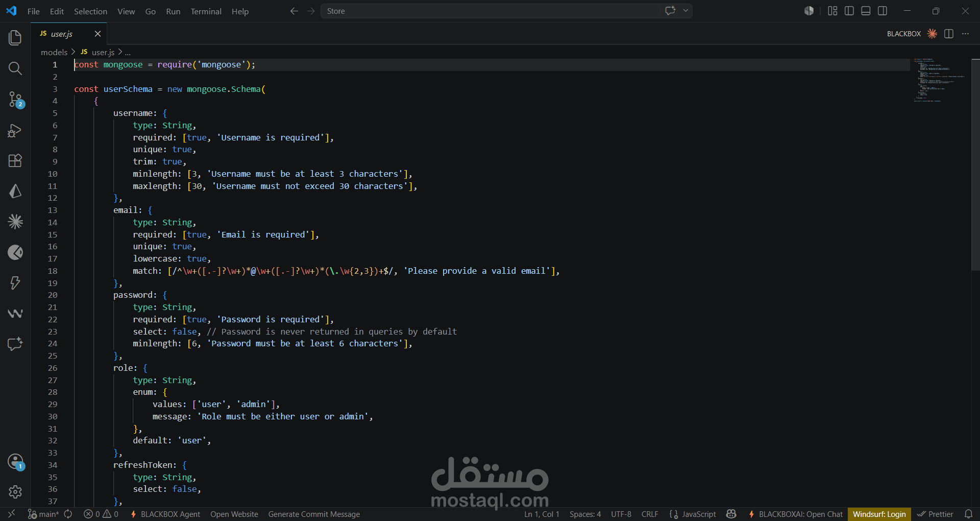Open the Run menu
Image resolution: width=980 pixels, height=521 pixels.
173,11
